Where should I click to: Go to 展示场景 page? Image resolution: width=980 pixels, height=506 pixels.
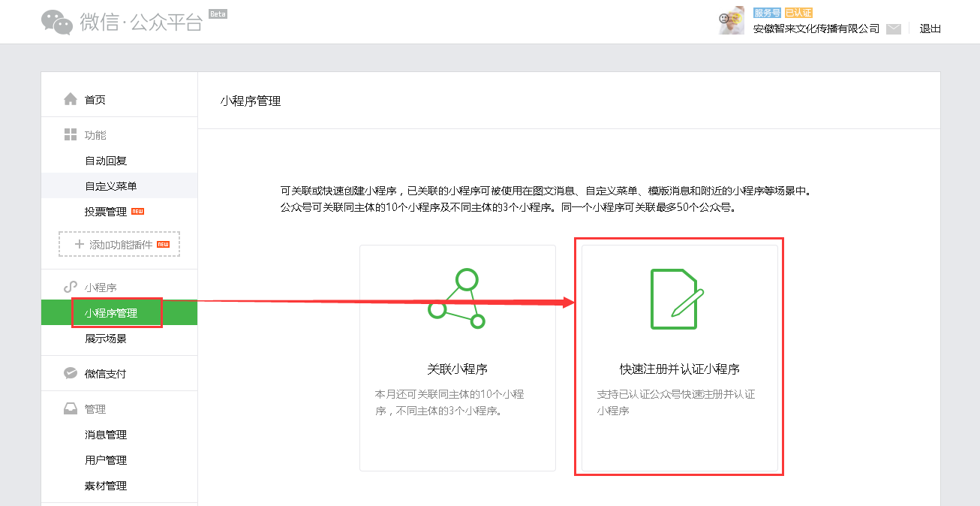pos(106,339)
